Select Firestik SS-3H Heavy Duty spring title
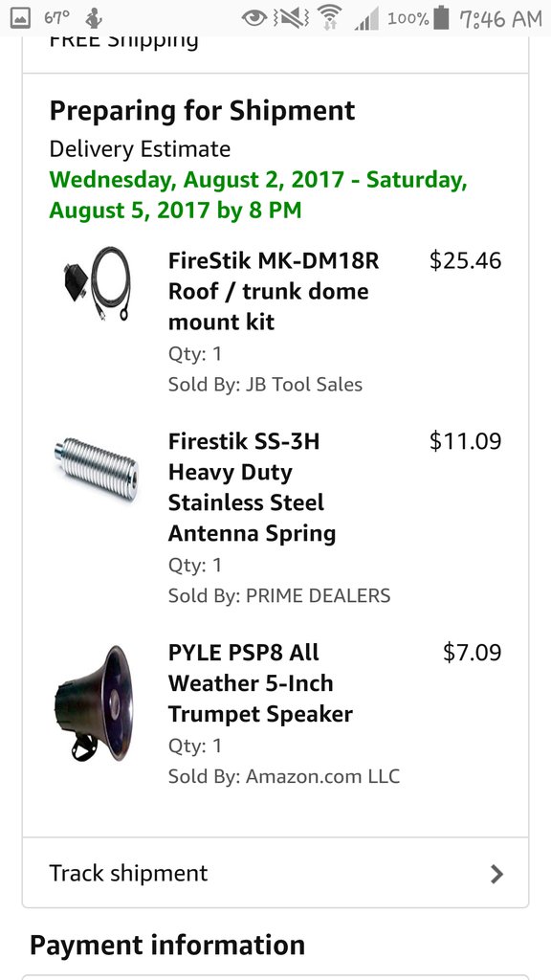 (252, 487)
